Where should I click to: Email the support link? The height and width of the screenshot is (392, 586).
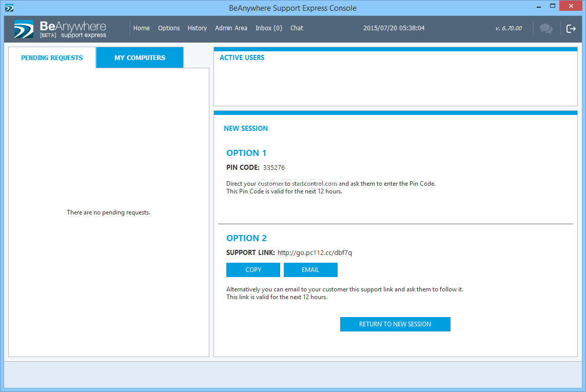pos(310,270)
